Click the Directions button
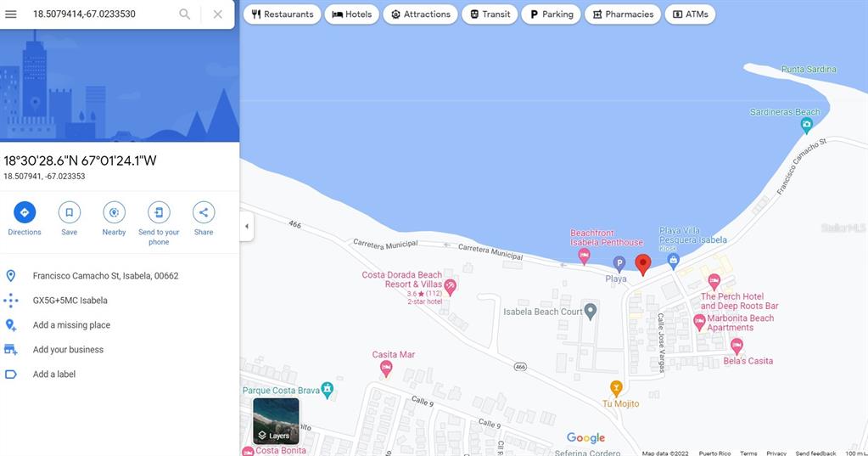Image resolution: width=868 pixels, height=456 pixels. pyautogui.click(x=25, y=212)
